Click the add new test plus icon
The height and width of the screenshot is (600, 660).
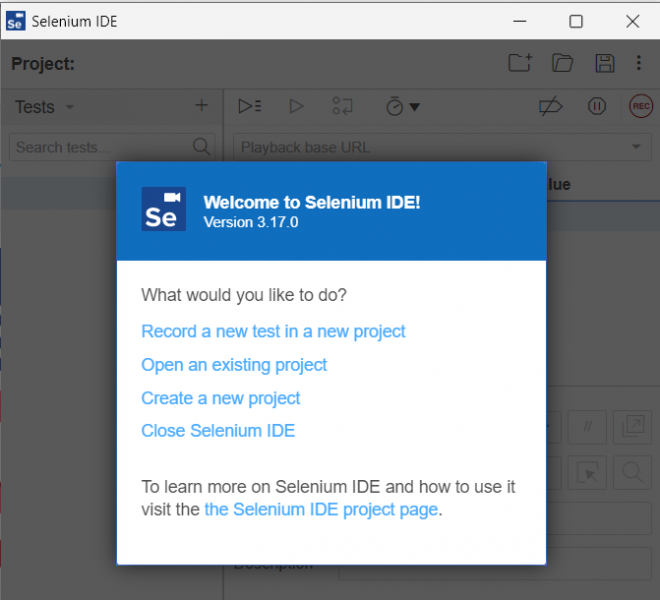coord(201,106)
